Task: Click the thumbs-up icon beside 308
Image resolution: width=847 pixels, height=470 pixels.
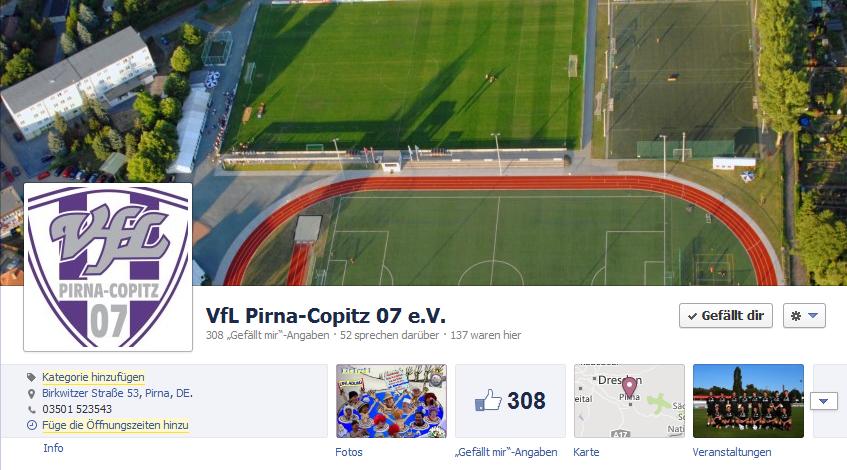Action: 488,400
